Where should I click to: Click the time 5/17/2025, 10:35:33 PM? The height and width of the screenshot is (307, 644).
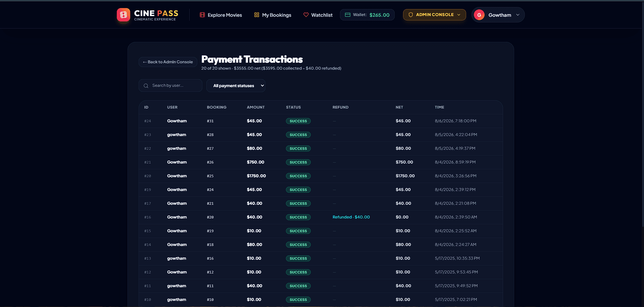[x=457, y=258]
